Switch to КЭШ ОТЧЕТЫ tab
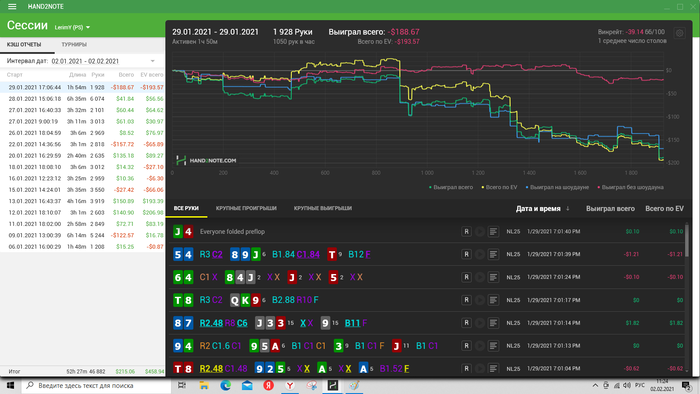 tap(24, 45)
